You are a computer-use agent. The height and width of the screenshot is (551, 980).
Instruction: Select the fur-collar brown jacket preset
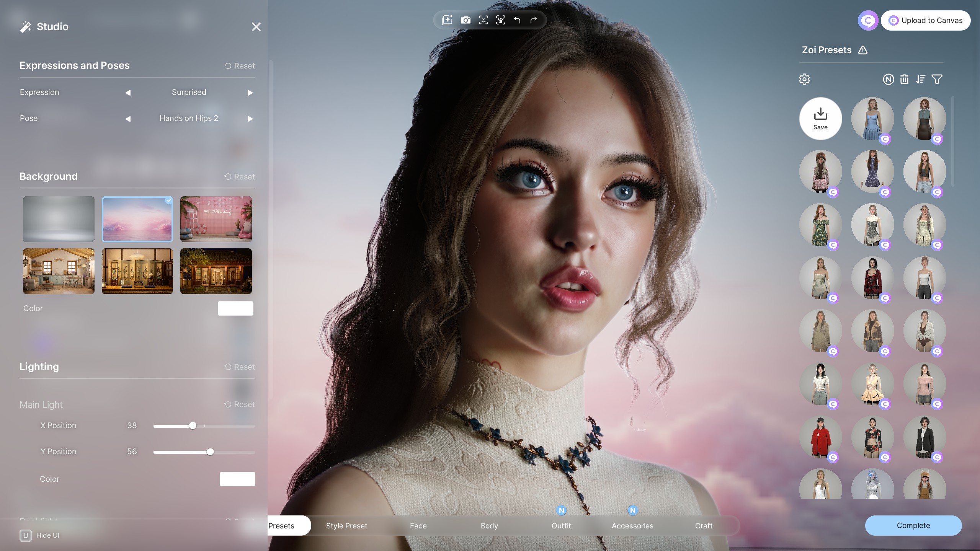click(x=872, y=331)
